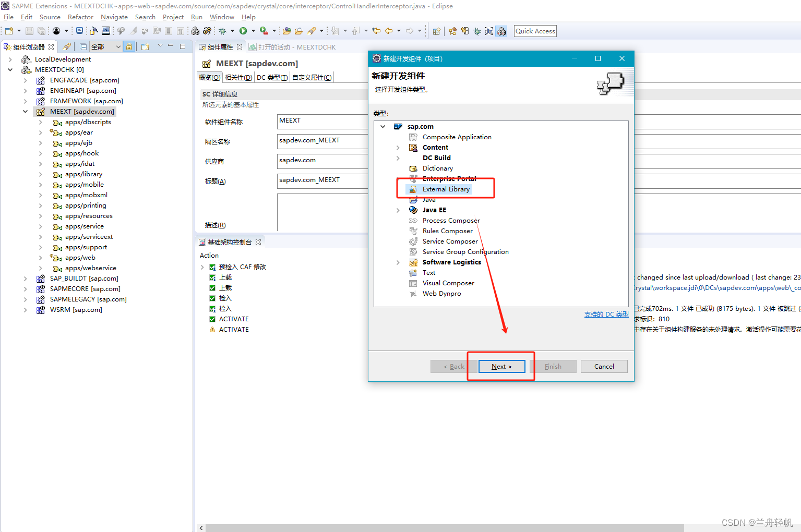
Task: Click the Debug perspective bug icon
Action: coord(477,31)
